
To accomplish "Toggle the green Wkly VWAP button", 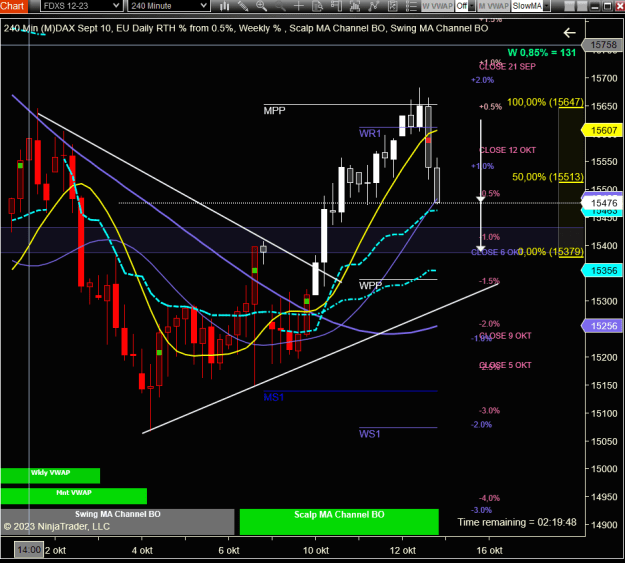I will [x=50, y=475].
